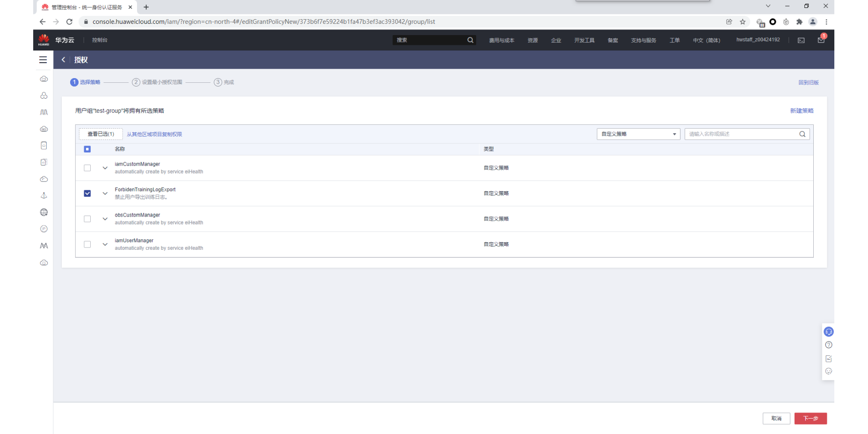
Task: Click the 回到旧版 link
Action: [x=809, y=82]
